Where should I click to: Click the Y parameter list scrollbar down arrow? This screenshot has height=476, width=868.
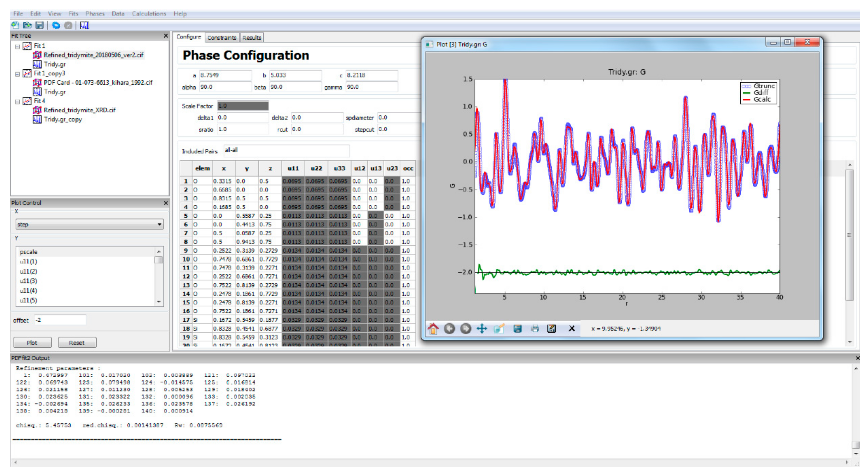pos(159,302)
